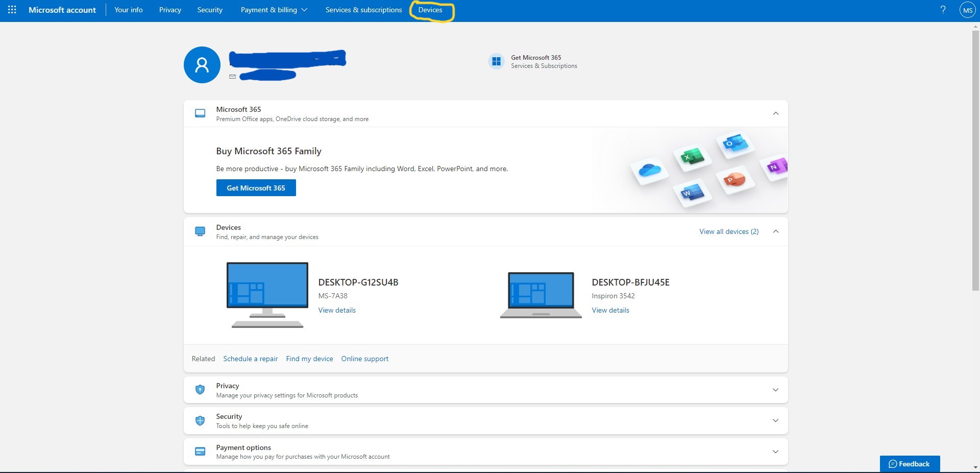Click the Privacy shield icon
This screenshot has width=980, height=473.
click(x=200, y=390)
